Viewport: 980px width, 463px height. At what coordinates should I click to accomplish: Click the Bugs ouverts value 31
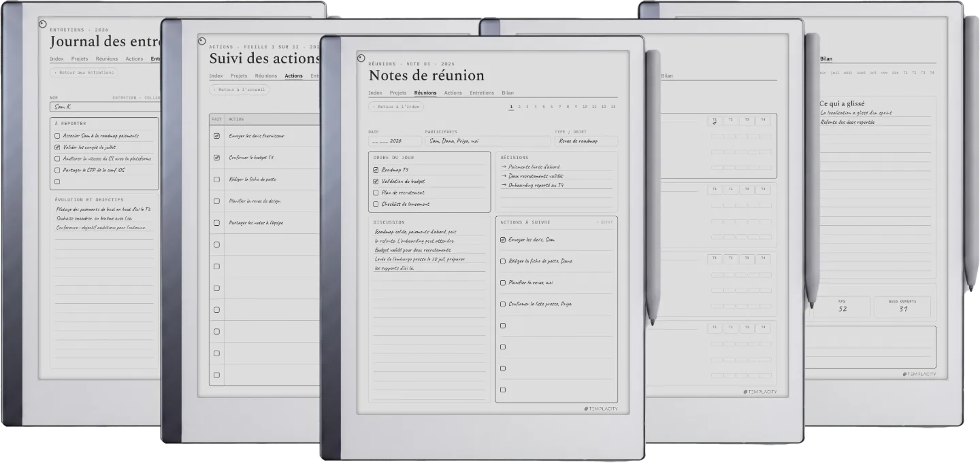pyautogui.click(x=902, y=309)
